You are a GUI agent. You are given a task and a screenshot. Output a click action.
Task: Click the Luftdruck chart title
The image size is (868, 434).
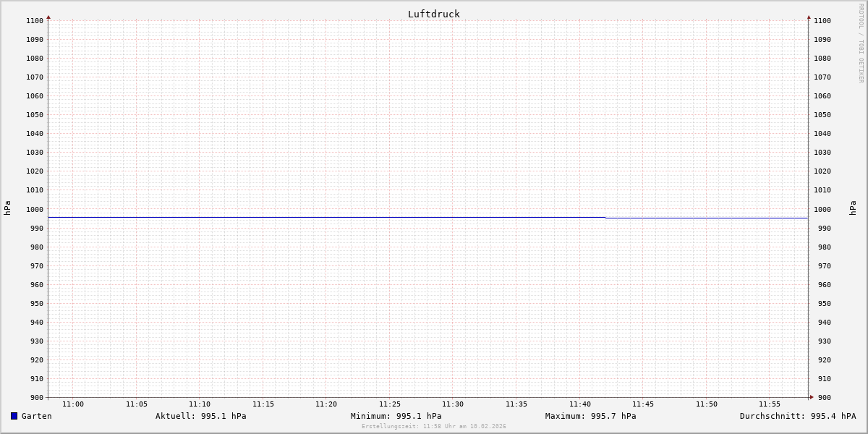433,14
